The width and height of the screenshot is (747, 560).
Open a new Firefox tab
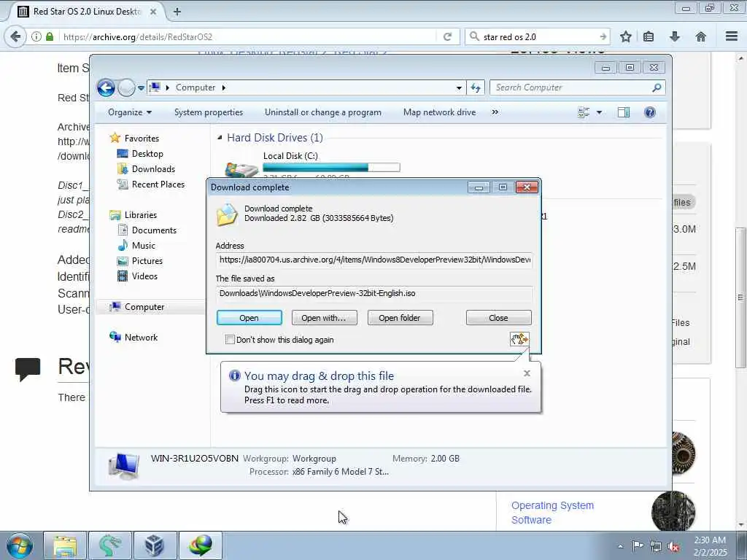[x=177, y=12]
